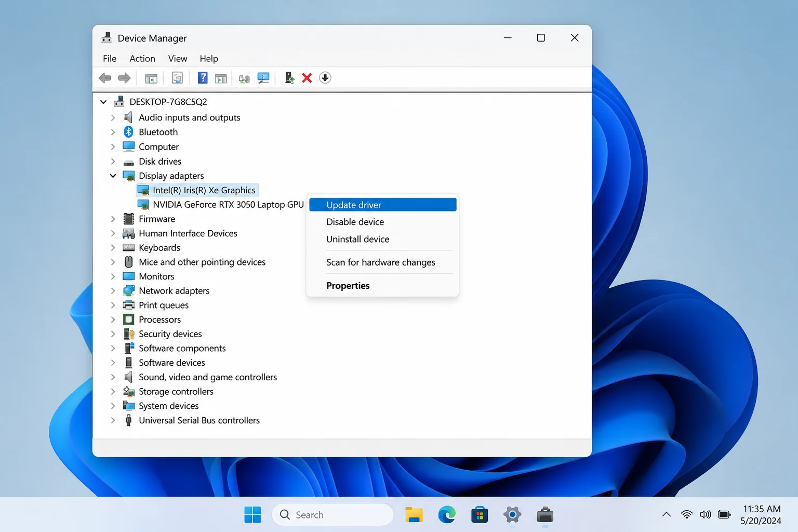Collapse the DESKTOP-7G8C5Q2 root node

tap(103, 102)
